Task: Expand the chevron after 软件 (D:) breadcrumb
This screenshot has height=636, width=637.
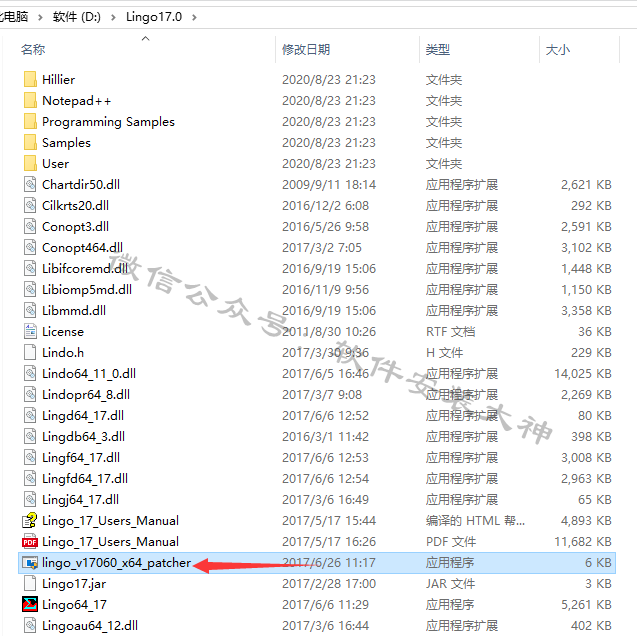Action: tap(113, 17)
